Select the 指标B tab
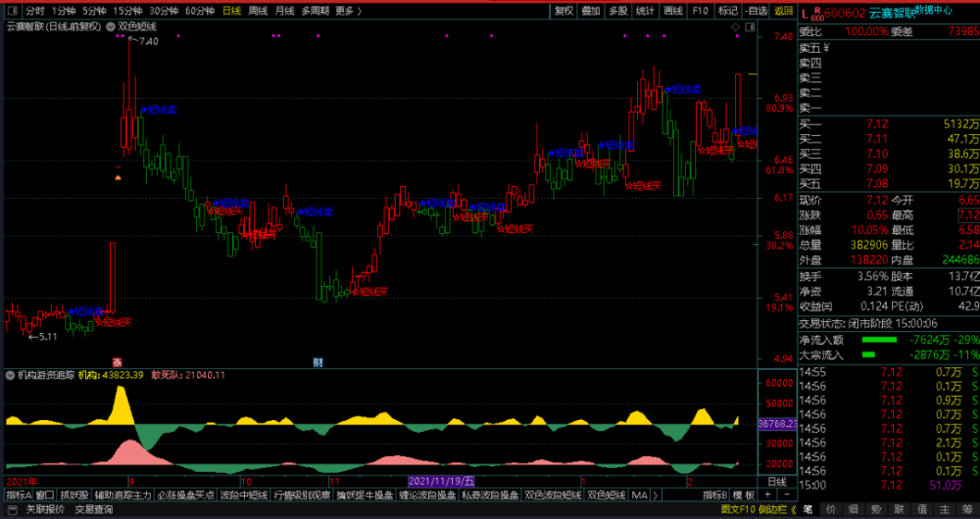This screenshot has height=519, width=980. (715, 495)
